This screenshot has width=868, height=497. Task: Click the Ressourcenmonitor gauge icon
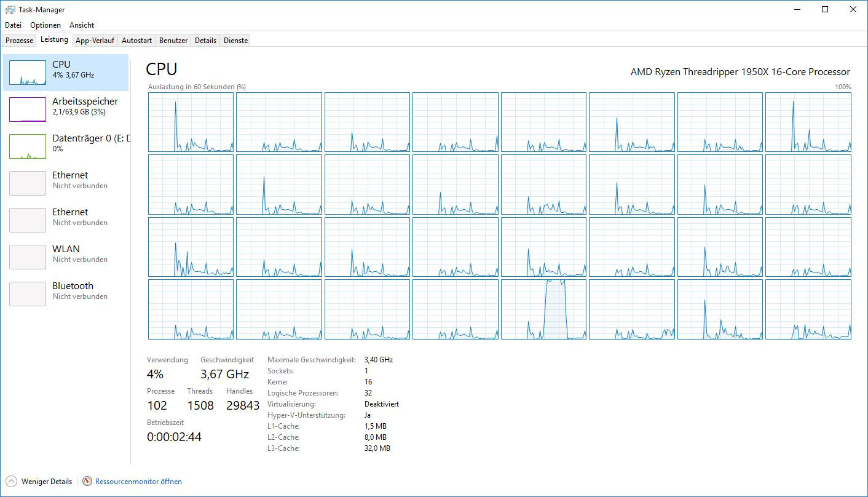(x=87, y=482)
